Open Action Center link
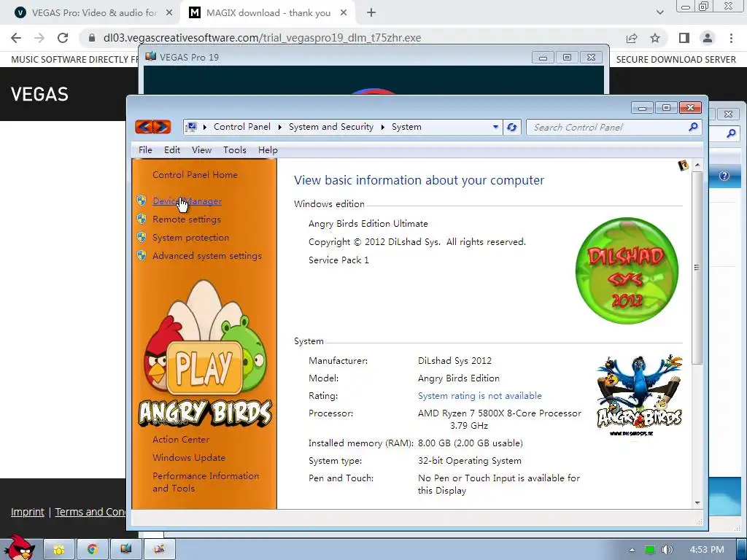This screenshot has height=560, width=747. coord(181,440)
